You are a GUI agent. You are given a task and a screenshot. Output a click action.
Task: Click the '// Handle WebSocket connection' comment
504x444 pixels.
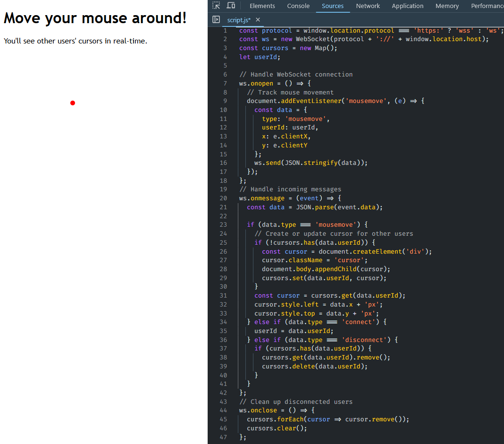296,74
